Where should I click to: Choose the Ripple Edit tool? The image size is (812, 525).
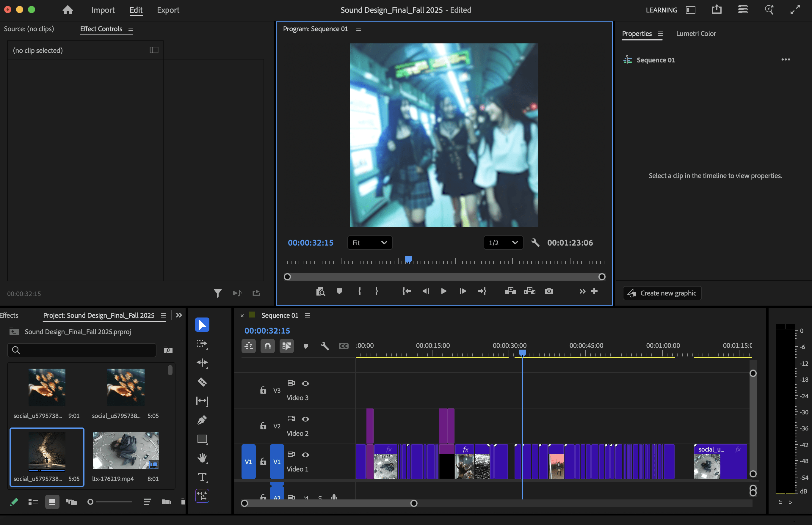click(x=202, y=362)
